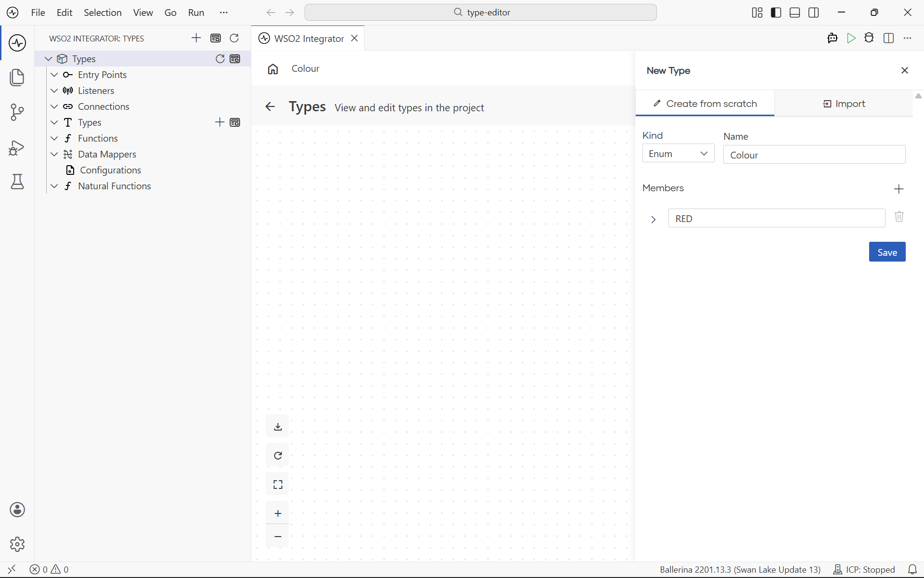Toggle the bottom panel layout
Viewport: 924px width, 578px height.
(795, 13)
